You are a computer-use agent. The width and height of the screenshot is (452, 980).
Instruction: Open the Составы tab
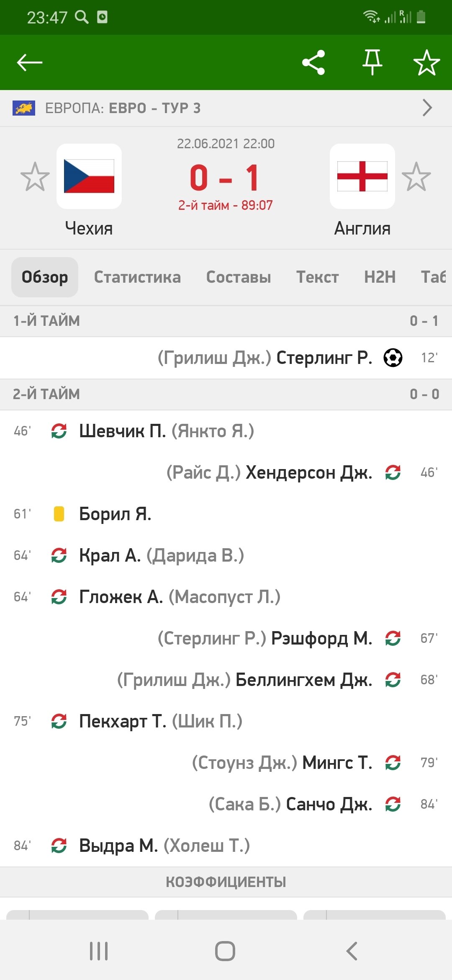pyautogui.click(x=239, y=277)
